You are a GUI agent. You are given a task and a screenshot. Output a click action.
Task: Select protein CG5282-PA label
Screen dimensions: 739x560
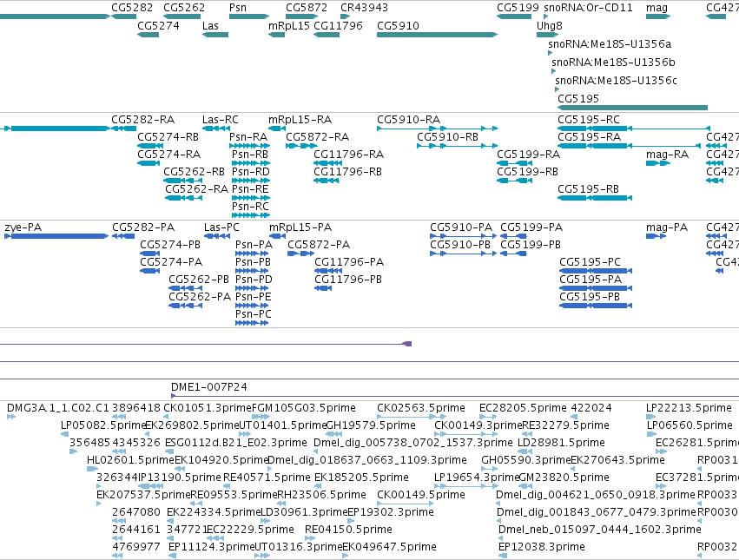(x=143, y=227)
